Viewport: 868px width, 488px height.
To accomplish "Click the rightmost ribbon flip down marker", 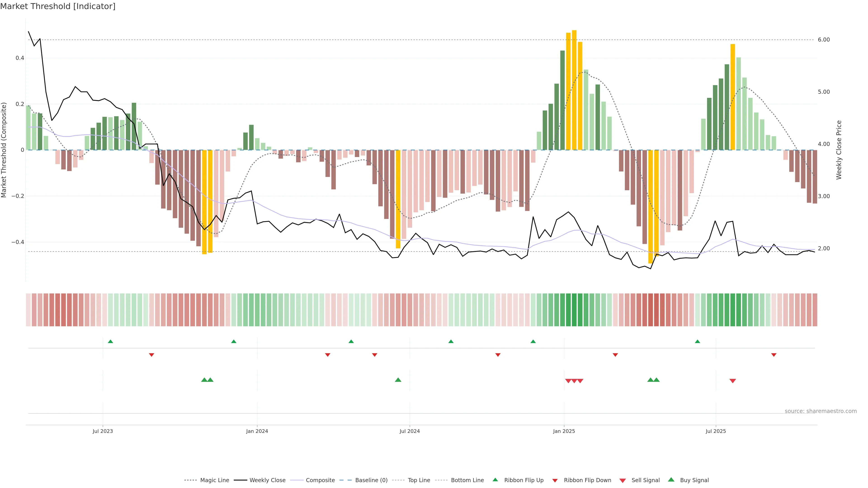I will pos(774,355).
